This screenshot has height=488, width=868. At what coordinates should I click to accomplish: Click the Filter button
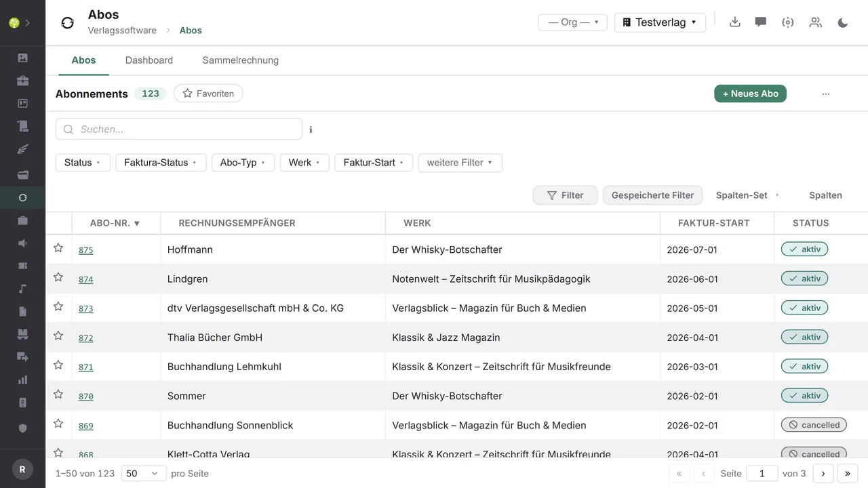click(565, 195)
